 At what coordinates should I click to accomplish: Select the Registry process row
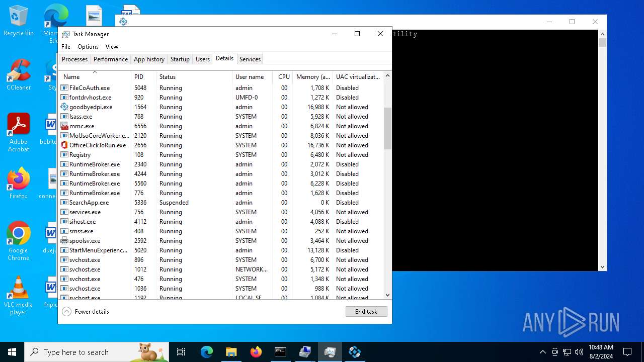pos(221,155)
